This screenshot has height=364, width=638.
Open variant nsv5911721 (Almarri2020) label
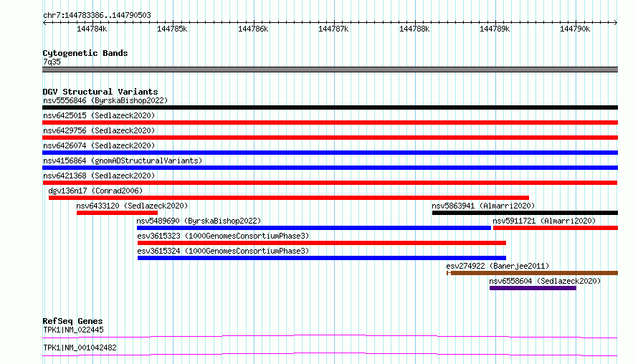544,221
